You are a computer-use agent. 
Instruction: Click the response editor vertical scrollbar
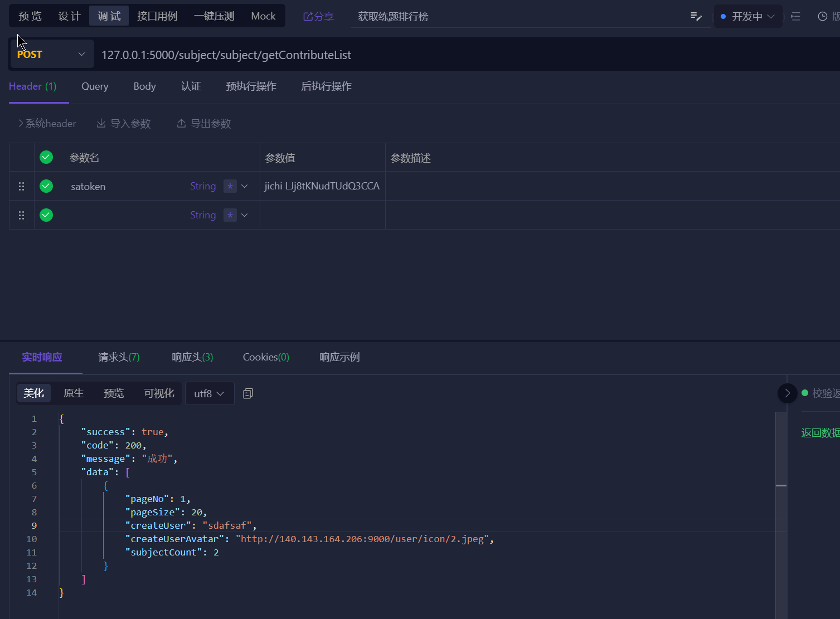click(781, 515)
